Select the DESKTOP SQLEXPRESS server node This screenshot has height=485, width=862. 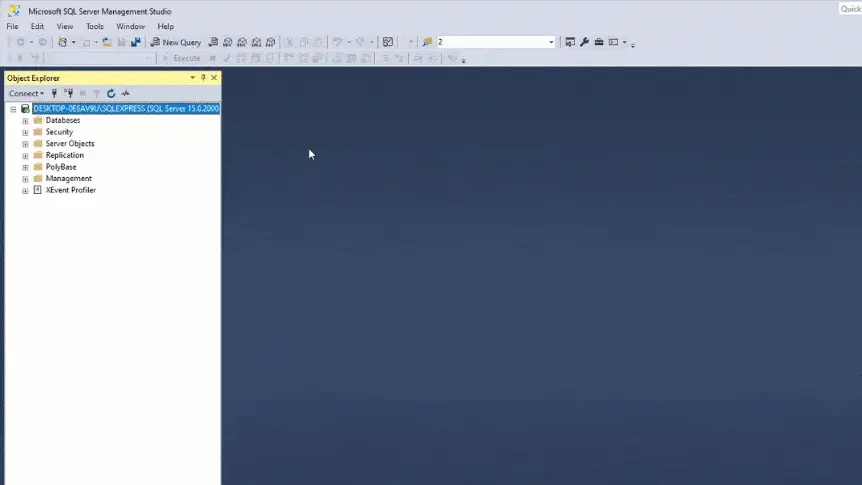(x=126, y=108)
